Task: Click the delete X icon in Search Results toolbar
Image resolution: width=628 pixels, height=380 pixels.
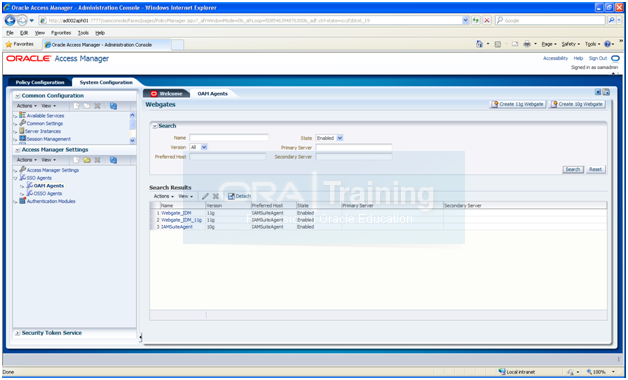Action: 216,196
